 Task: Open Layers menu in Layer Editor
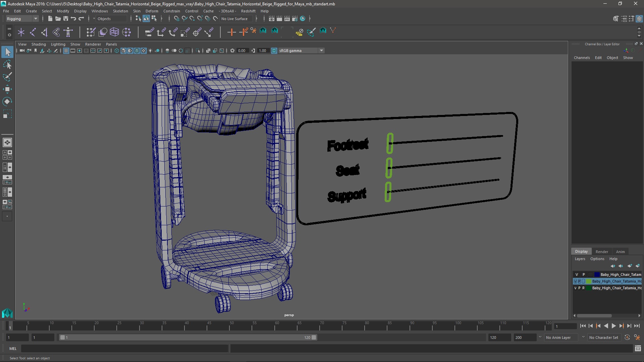(580, 259)
